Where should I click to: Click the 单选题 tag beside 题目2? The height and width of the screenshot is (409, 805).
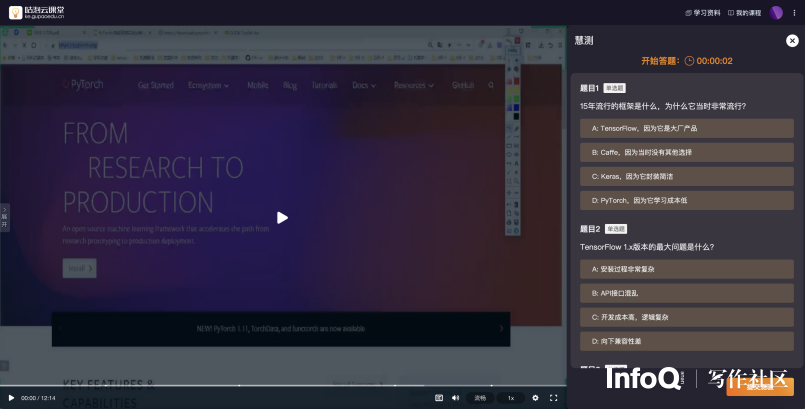click(616, 229)
